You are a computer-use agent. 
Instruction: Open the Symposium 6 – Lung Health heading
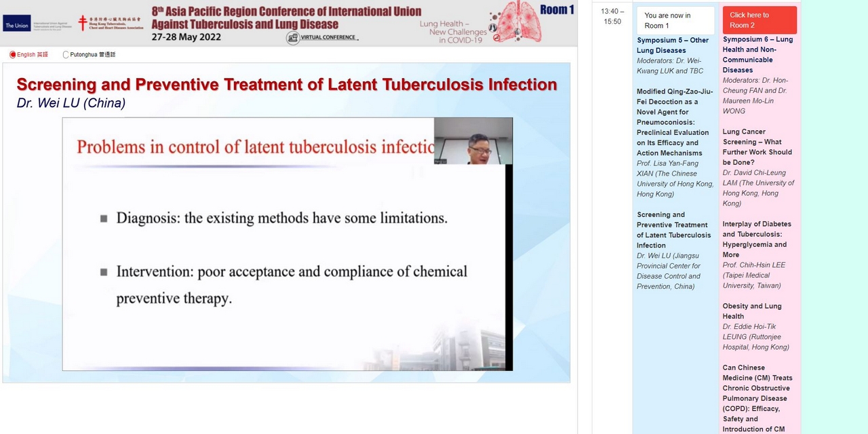click(x=757, y=54)
